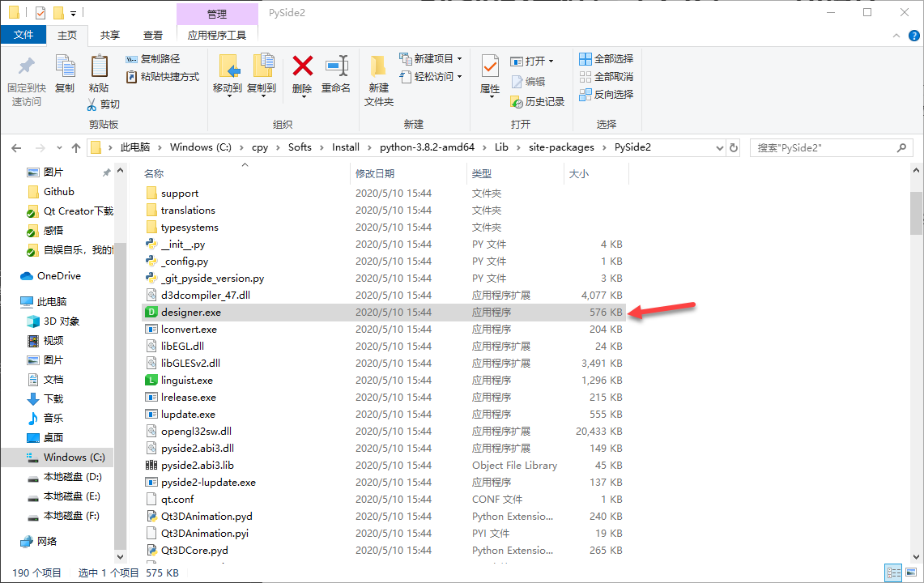924x583 pixels.
Task: Click python-3.8.2-amd64 in address path
Action: pyautogui.click(x=428, y=147)
